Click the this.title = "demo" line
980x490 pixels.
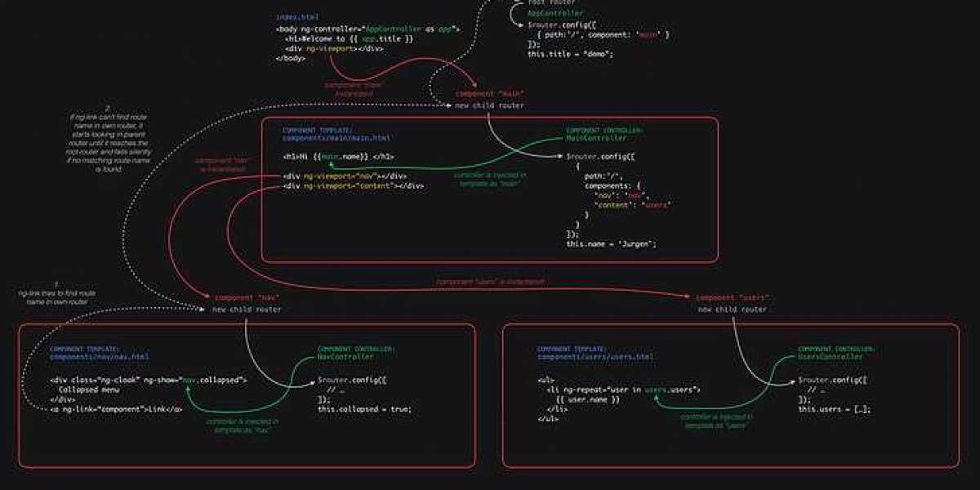pyautogui.click(x=569, y=54)
